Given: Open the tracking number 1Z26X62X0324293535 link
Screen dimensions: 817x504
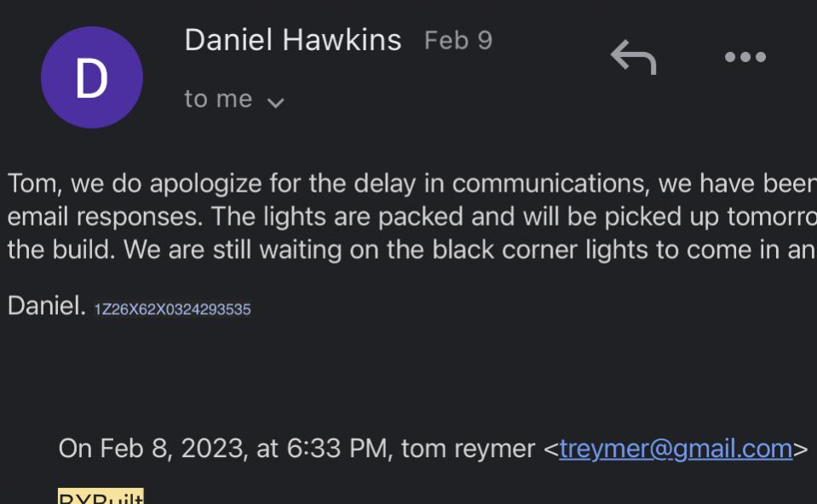Looking at the screenshot, I should click(x=172, y=309).
